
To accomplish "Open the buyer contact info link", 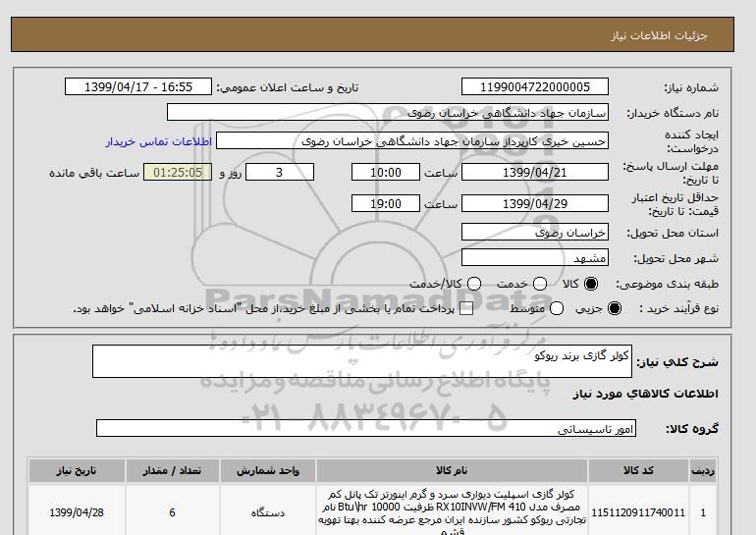I will 159,141.
